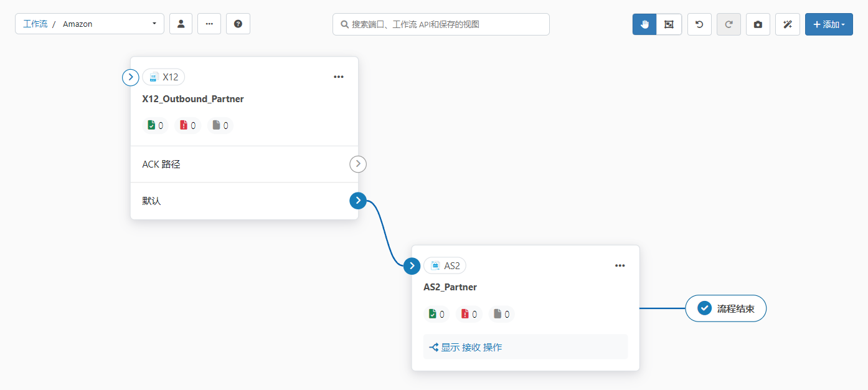Switch to the box selection mode
The height and width of the screenshot is (390, 868).
pyautogui.click(x=669, y=24)
